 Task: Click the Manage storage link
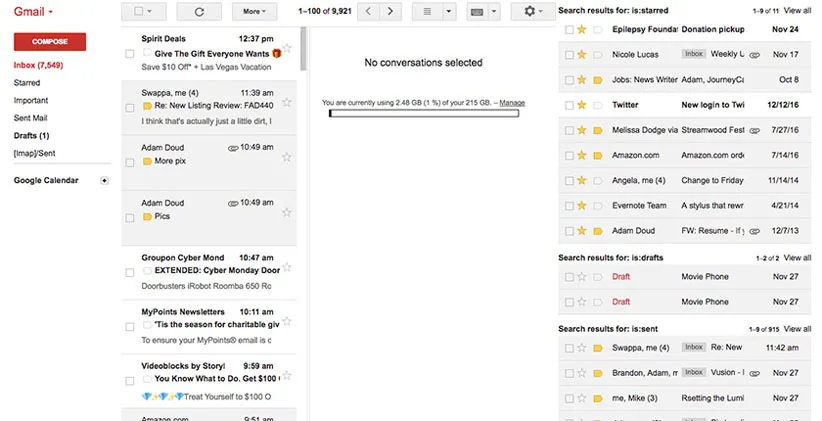tap(512, 103)
